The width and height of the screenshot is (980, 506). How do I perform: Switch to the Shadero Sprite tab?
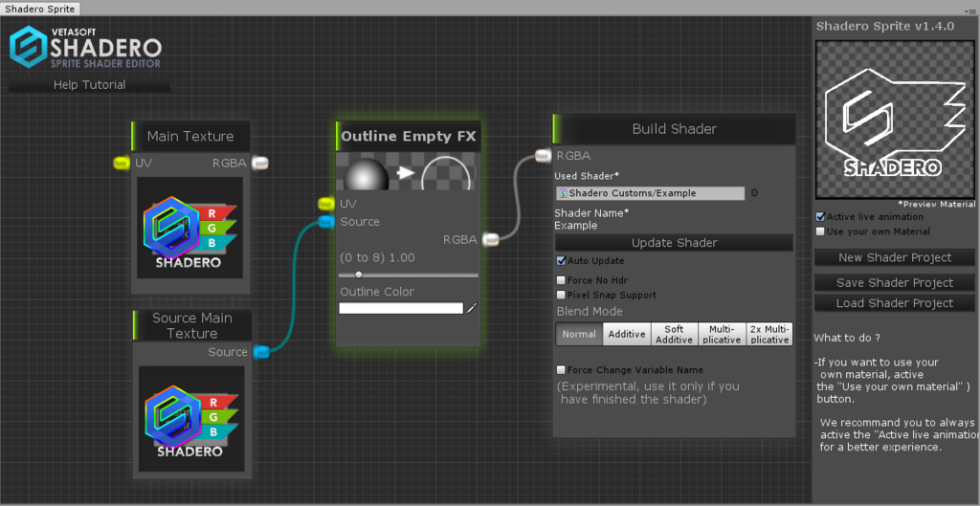tap(40, 9)
